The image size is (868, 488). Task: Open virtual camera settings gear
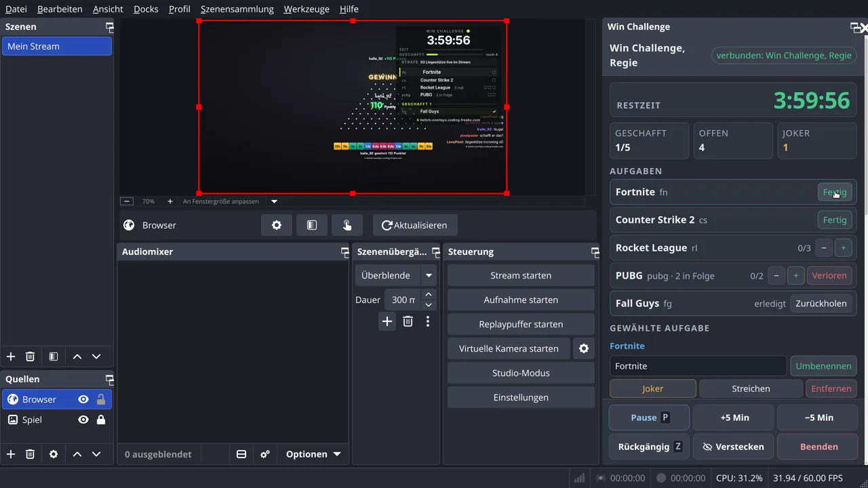coord(584,348)
